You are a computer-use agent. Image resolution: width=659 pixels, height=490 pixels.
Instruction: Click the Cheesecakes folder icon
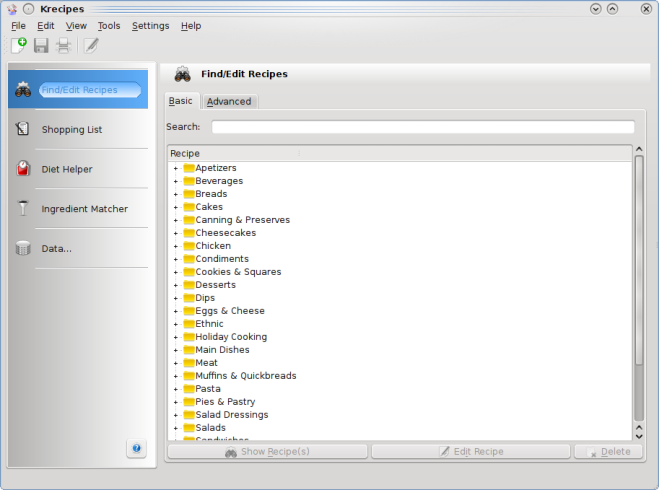point(189,233)
